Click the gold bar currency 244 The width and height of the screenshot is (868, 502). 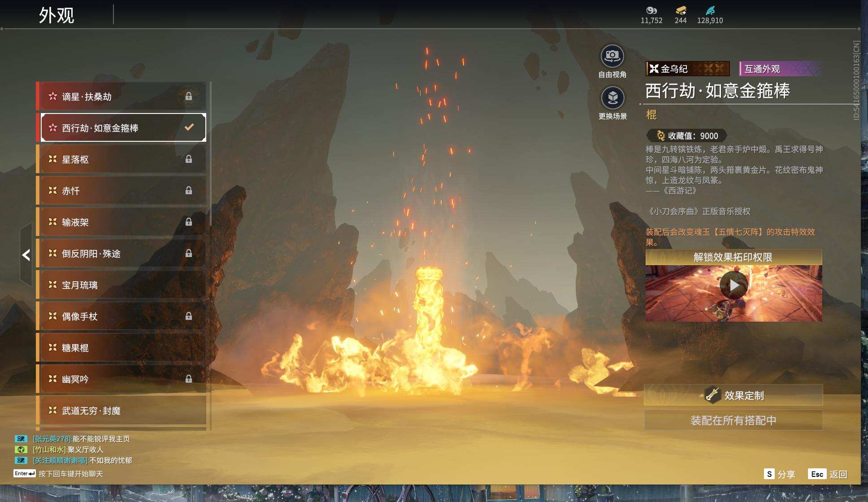click(681, 15)
